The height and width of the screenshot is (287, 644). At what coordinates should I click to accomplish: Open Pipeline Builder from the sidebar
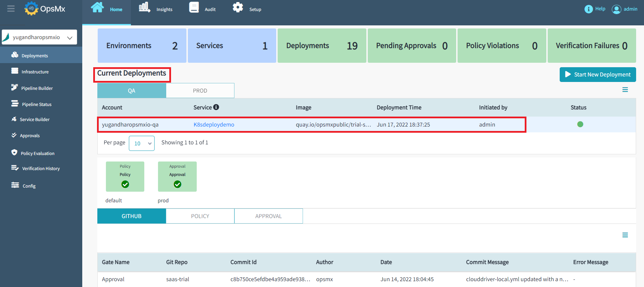(37, 88)
